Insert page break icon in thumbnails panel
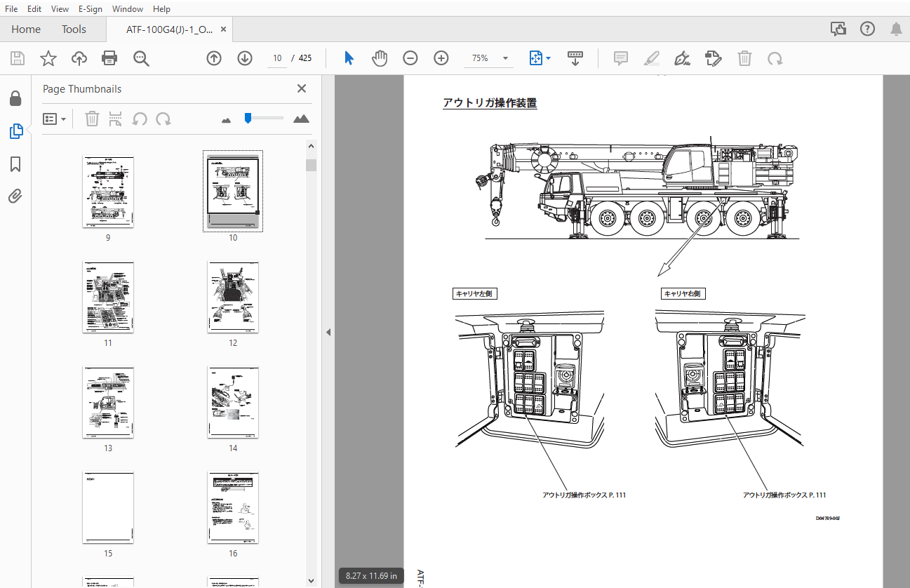This screenshot has width=910, height=588. coord(116,119)
